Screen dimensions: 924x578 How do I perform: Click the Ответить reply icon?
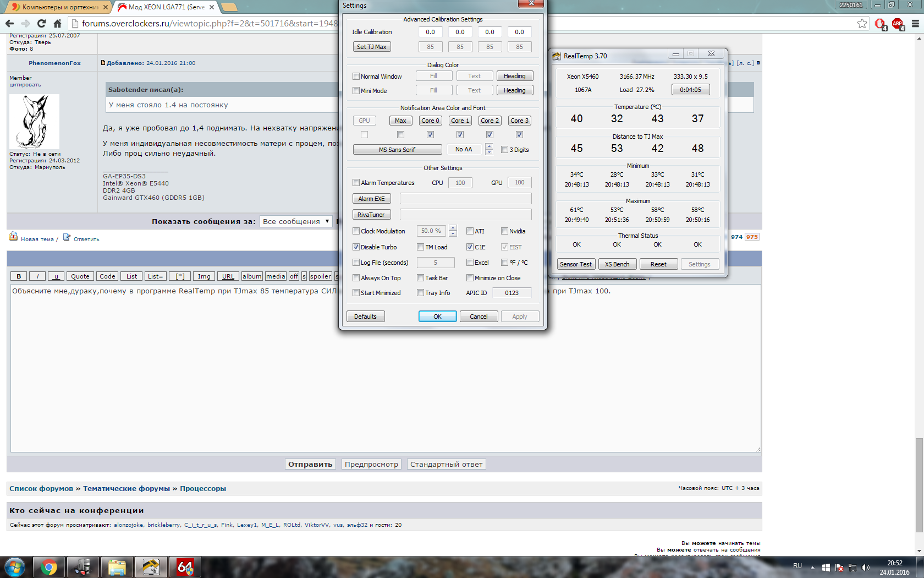(x=67, y=237)
